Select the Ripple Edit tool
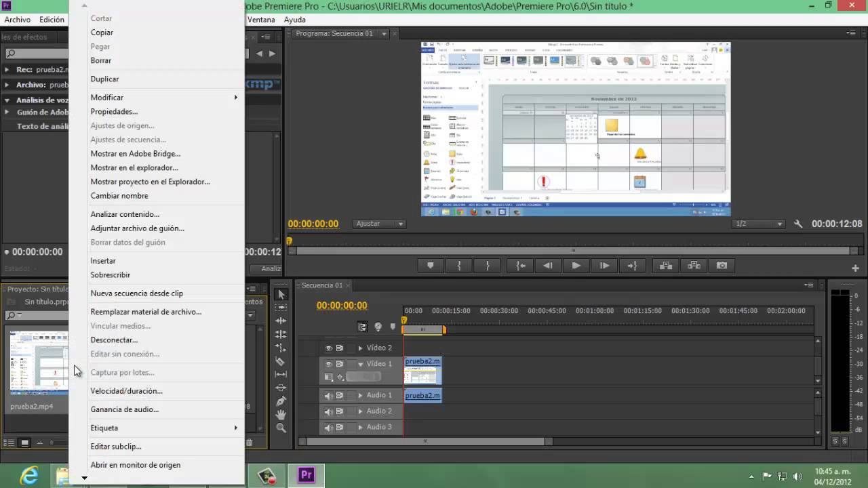 click(281, 321)
